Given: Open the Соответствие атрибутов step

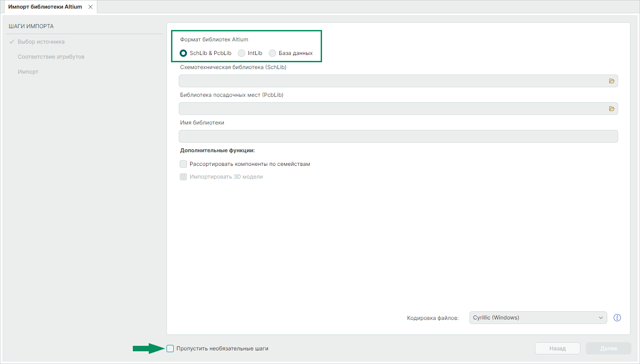Looking at the screenshot, I should point(51,57).
